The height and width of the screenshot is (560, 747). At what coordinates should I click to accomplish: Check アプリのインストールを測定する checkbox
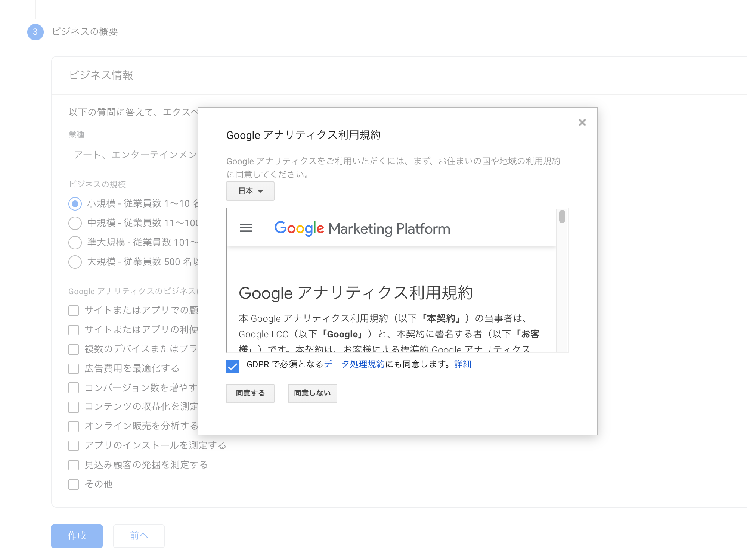click(74, 446)
